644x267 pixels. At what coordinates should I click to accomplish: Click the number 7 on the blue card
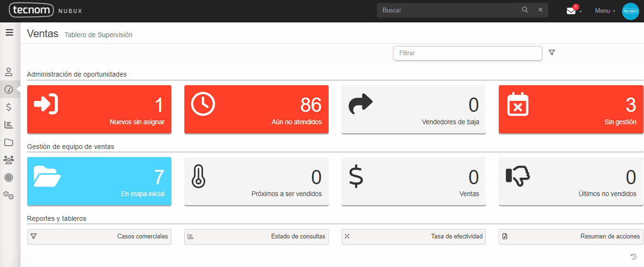pyautogui.click(x=159, y=177)
